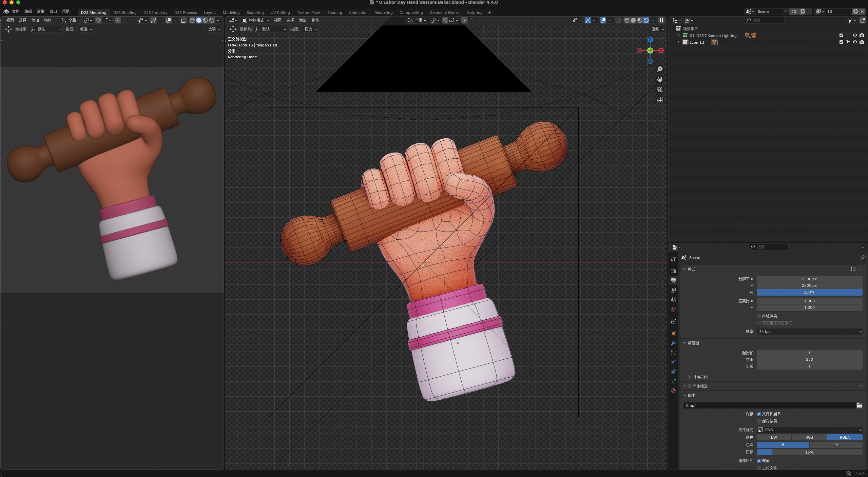
Task: Open the Modifiers wrench properties tab
Action: (673, 343)
